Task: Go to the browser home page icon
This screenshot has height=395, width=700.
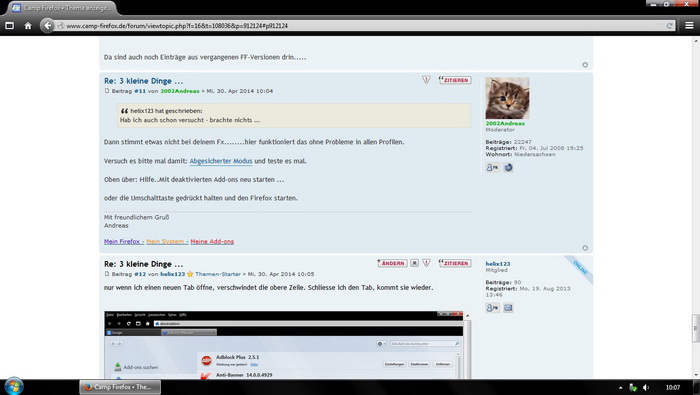Action: coord(28,26)
